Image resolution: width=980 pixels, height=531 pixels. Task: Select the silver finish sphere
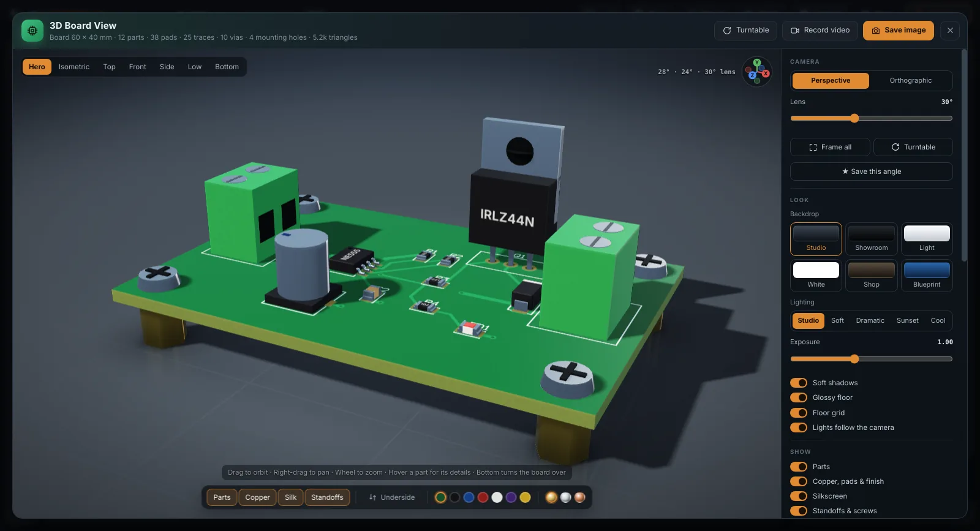tap(565, 497)
